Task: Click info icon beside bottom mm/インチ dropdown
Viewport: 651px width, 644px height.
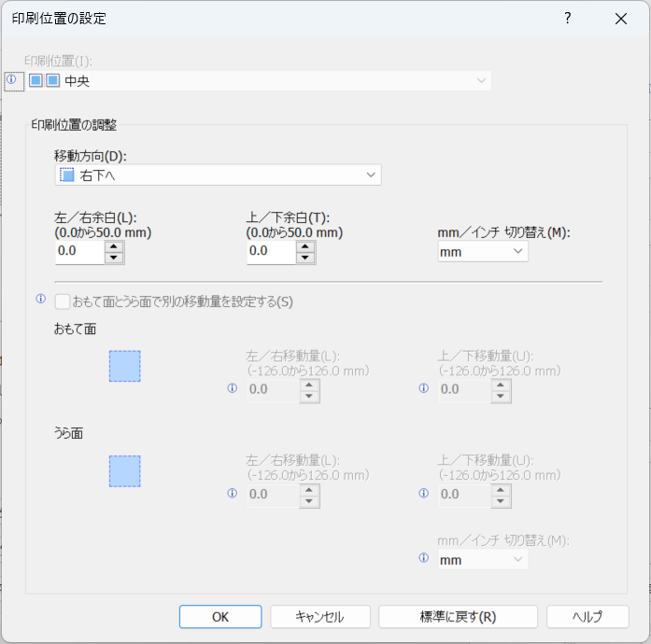Action: pyautogui.click(x=424, y=558)
